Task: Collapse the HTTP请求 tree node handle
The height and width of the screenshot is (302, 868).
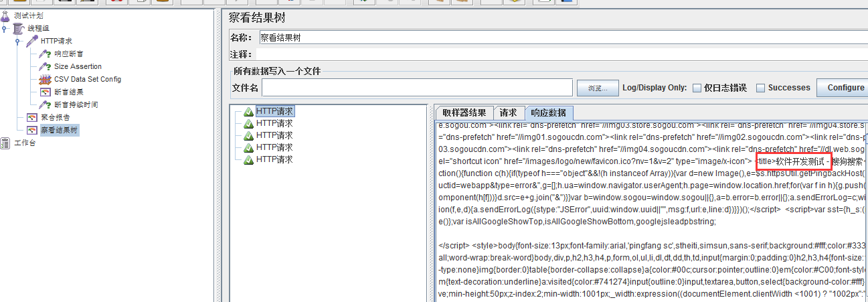Action: [18, 41]
